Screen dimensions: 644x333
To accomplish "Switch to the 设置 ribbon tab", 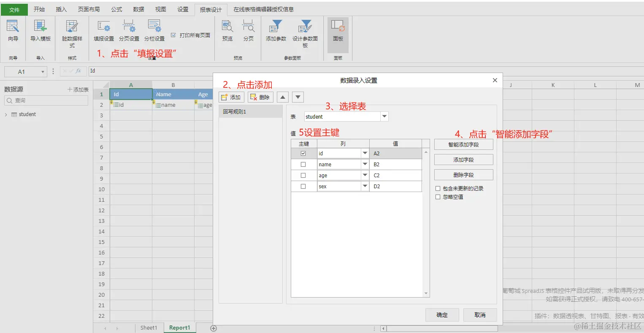I will [x=183, y=9].
